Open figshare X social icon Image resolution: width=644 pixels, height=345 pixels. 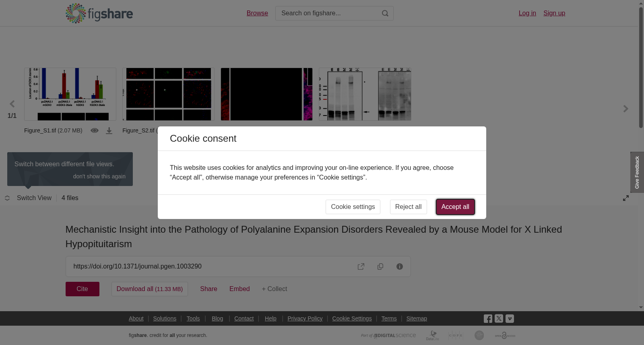click(x=499, y=318)
